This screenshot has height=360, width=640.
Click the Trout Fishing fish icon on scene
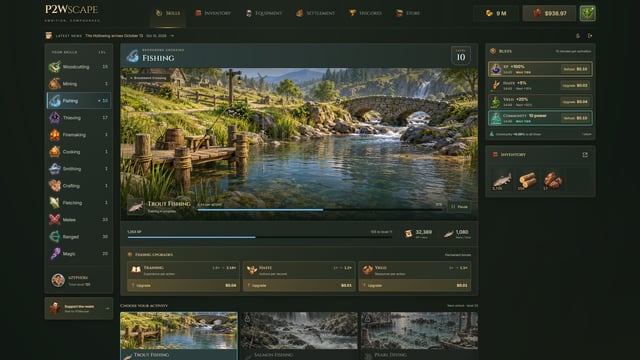pos(136,207)
